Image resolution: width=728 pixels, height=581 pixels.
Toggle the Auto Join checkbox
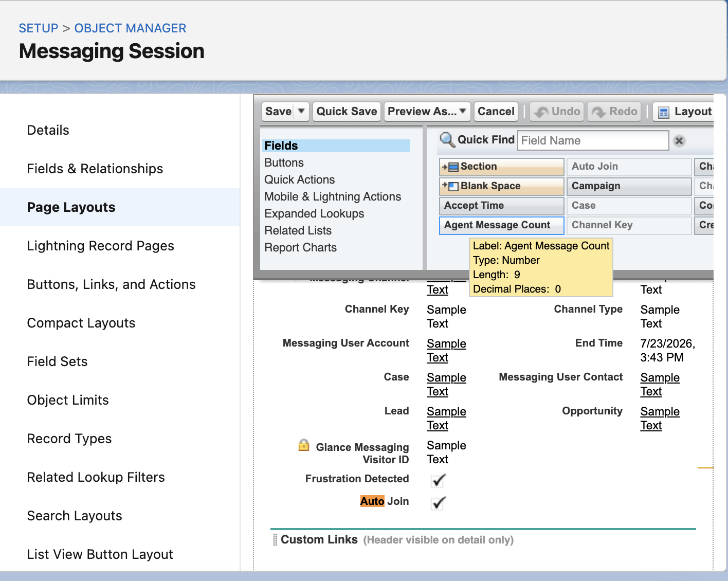tap(439, 503)
